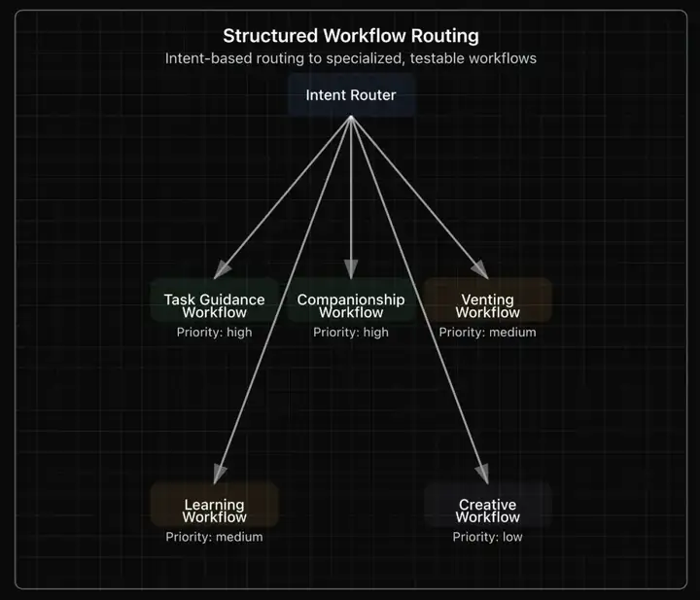700x600 pixels.
Task: Select the Learning Workflow node
Action: pos(214,510)
